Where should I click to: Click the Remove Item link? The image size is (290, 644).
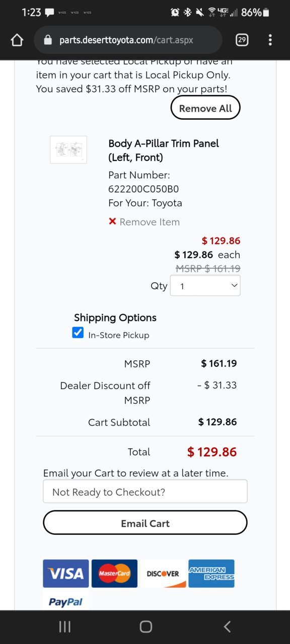150,222
